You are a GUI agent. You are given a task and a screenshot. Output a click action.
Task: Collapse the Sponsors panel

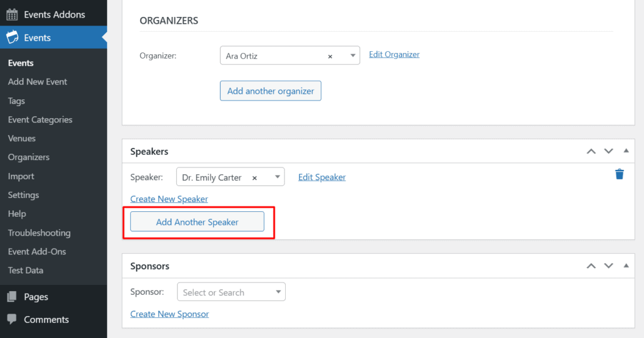tap(626, 266)
